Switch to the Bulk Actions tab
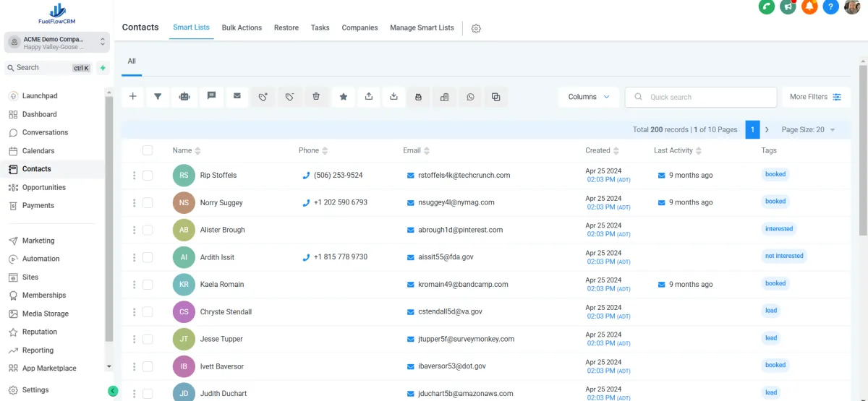Viewport: 868px width, 401px height. (x=242, y=27)
